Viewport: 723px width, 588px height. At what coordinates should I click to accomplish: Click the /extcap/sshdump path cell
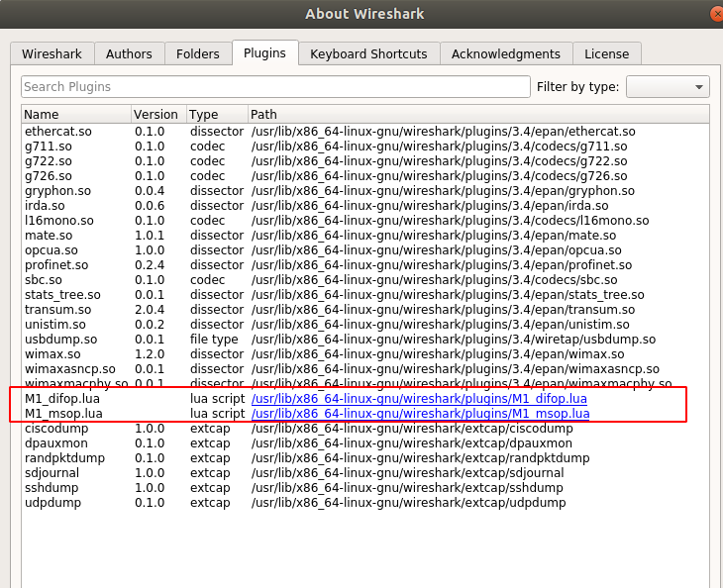click(407, 488)
